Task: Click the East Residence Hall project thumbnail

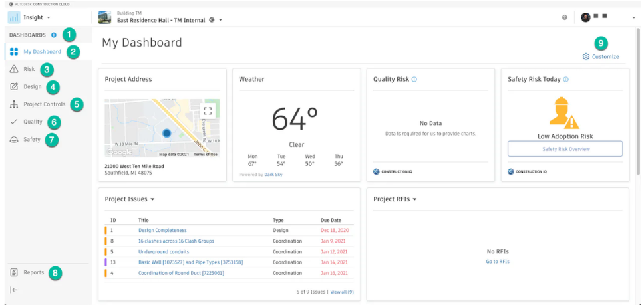Action: tap(105, 17)
